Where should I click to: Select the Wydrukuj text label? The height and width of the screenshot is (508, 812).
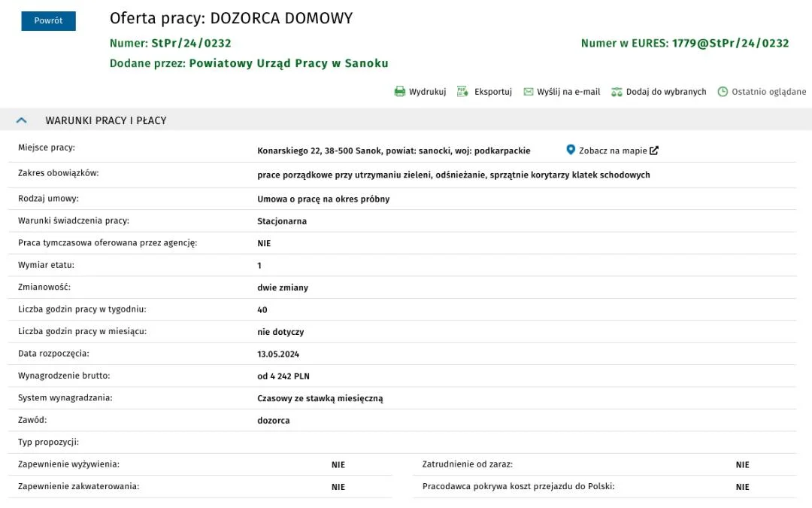tap(427, 92)
